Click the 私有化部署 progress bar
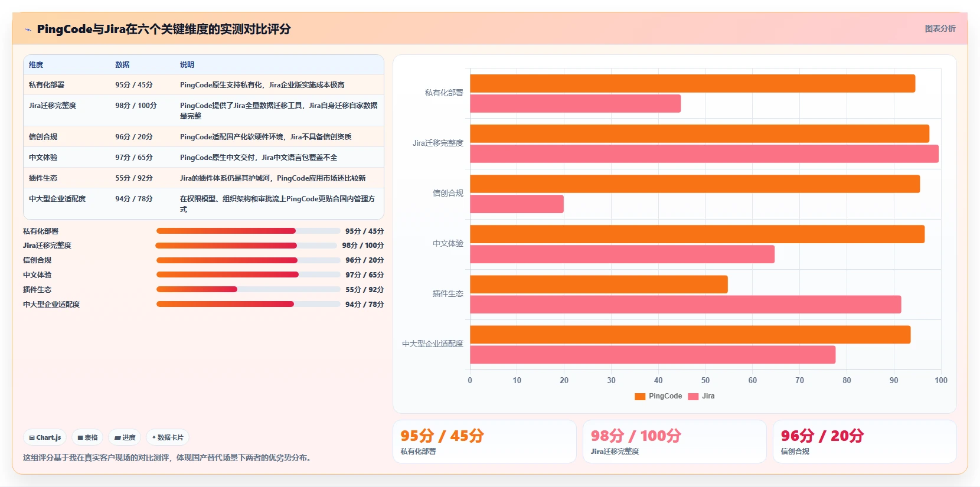This screenshot has width=980, height=487. click(248, 231)
